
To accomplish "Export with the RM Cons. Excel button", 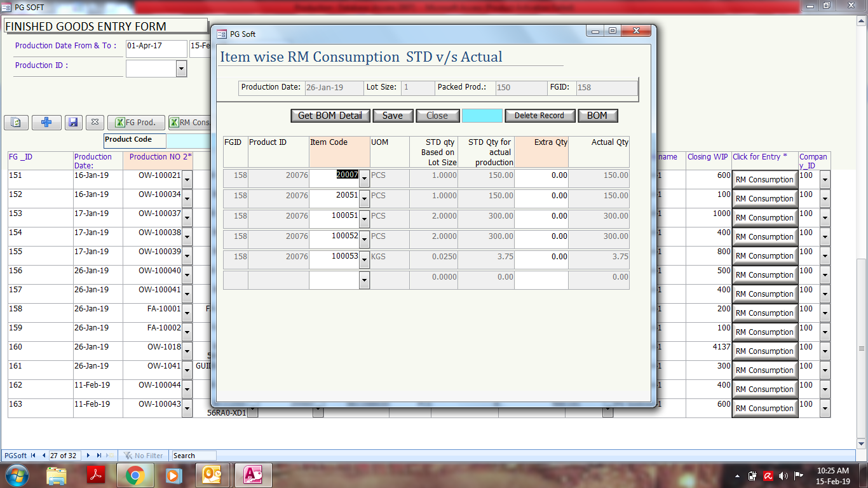I will coord(189,123).
